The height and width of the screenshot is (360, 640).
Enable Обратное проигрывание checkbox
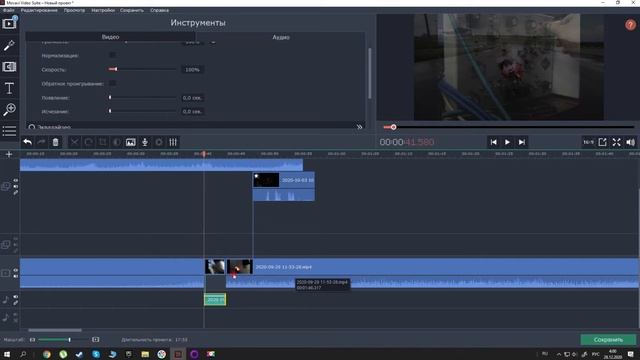click(112, 83)
